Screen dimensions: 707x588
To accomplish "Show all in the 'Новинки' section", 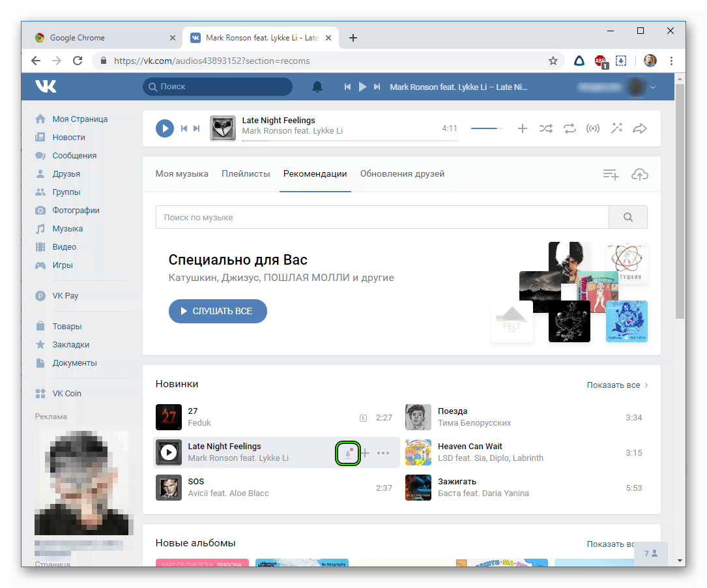I will click(x=617, y=385).
